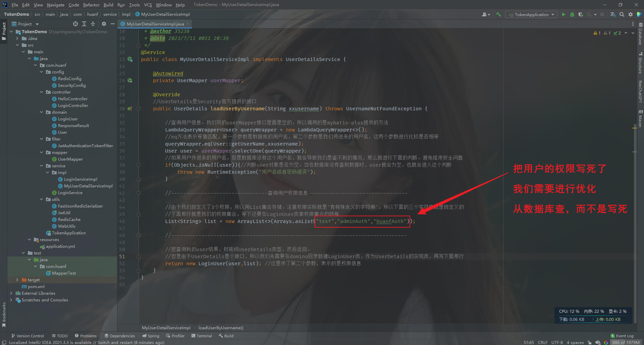Screen dimensions: 644x345
Task: Click CRLF line separator in status bar
Action: (x=543, y=342)
